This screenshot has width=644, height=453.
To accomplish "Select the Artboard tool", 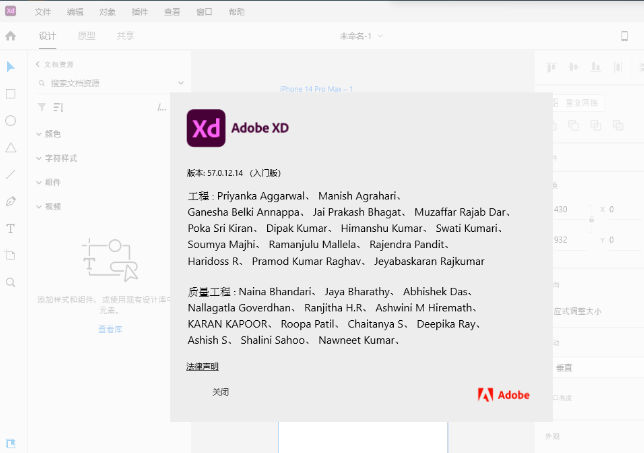I will coord(11,255).
